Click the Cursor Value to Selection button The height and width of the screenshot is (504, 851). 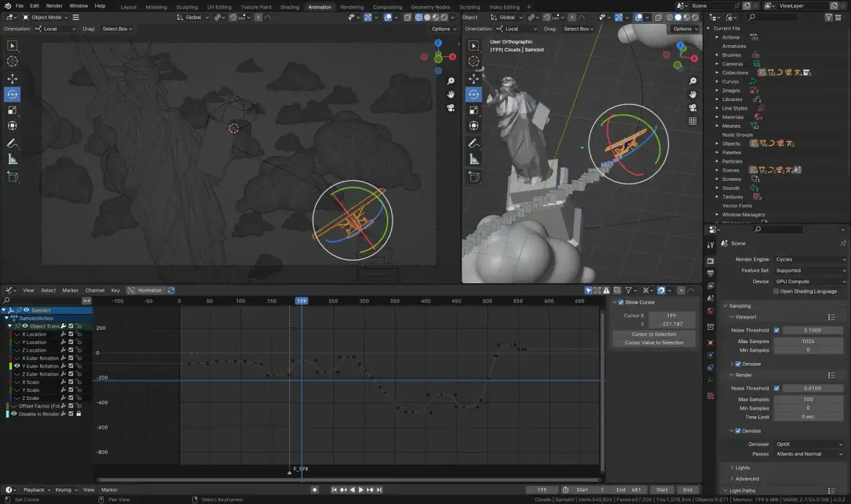[x=654, y=342]
